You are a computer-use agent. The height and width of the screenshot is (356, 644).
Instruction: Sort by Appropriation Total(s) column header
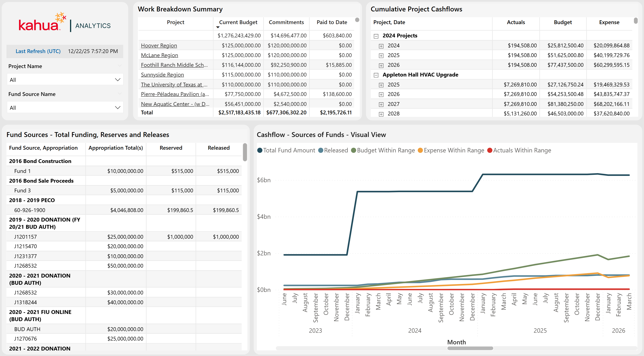(x=116, y=148)
